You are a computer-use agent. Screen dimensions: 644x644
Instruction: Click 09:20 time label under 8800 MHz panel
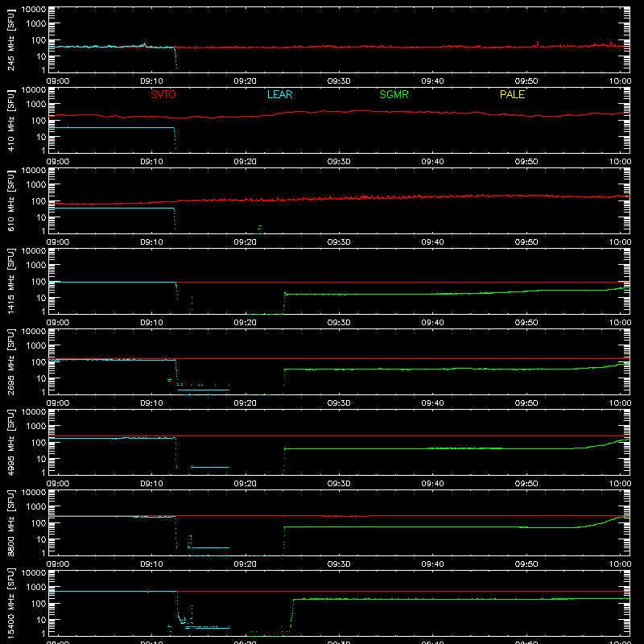pyautogui.click(x=246, y=564)
